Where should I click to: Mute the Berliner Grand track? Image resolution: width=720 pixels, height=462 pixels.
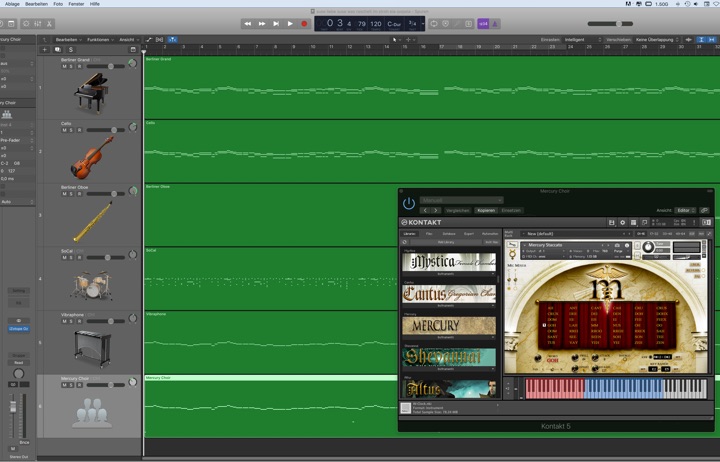pos(64,67)
